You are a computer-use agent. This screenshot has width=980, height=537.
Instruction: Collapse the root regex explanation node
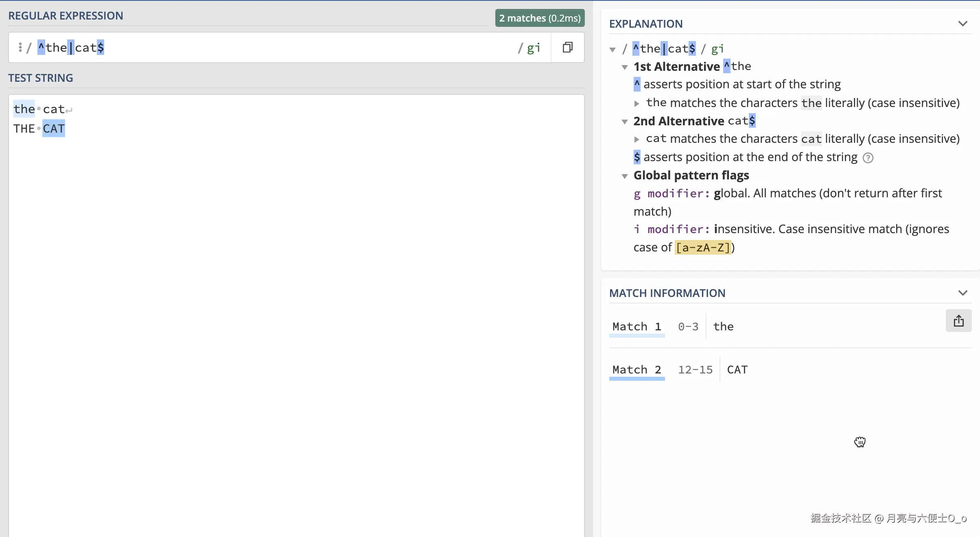pos(612,50)
